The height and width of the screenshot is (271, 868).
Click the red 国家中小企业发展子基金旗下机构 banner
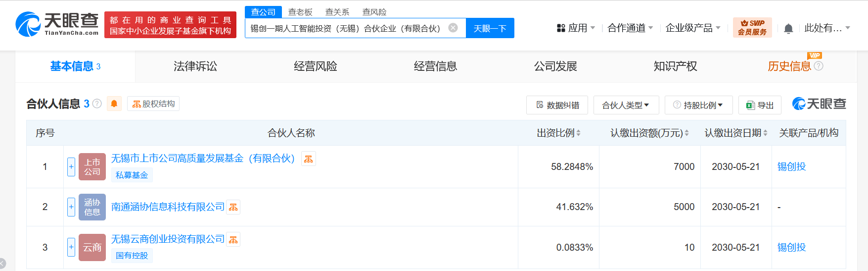tap(170, 25)
